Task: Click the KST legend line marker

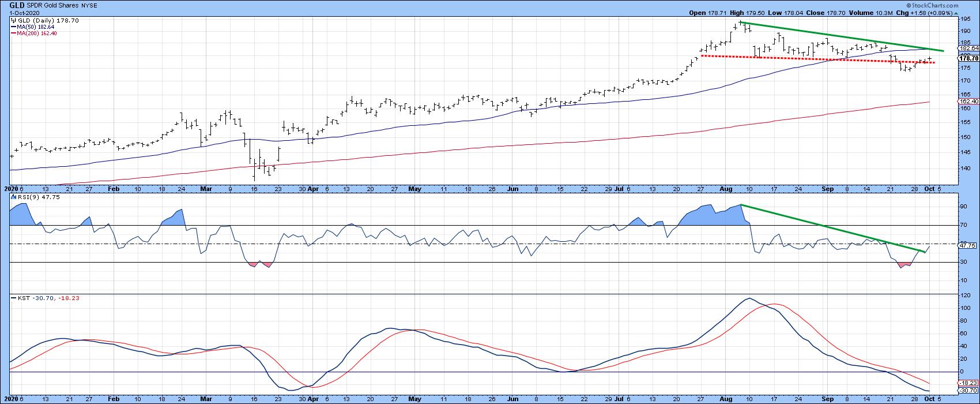Action: [13, 298]
